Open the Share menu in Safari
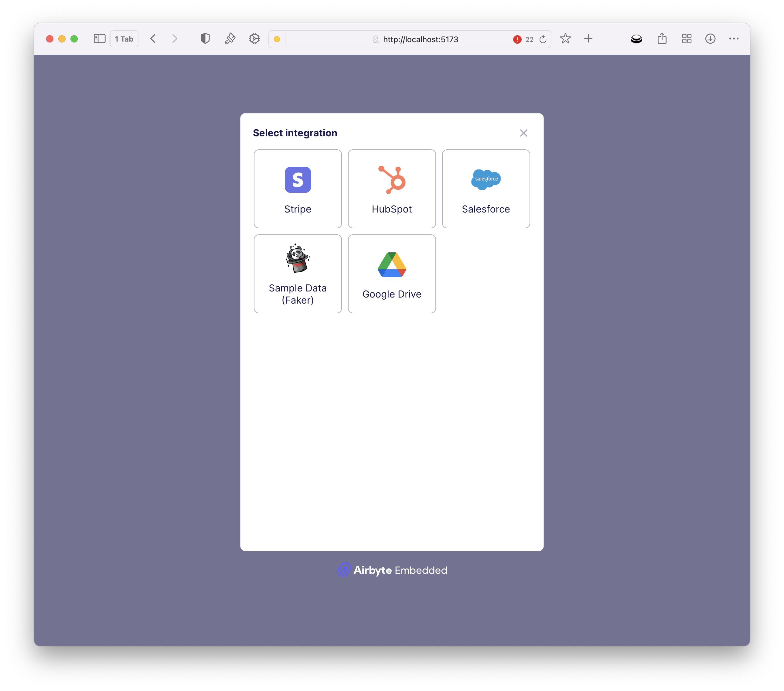Image resolution: width=784 pixels, height=691 pixels. (x=662, y=39)
